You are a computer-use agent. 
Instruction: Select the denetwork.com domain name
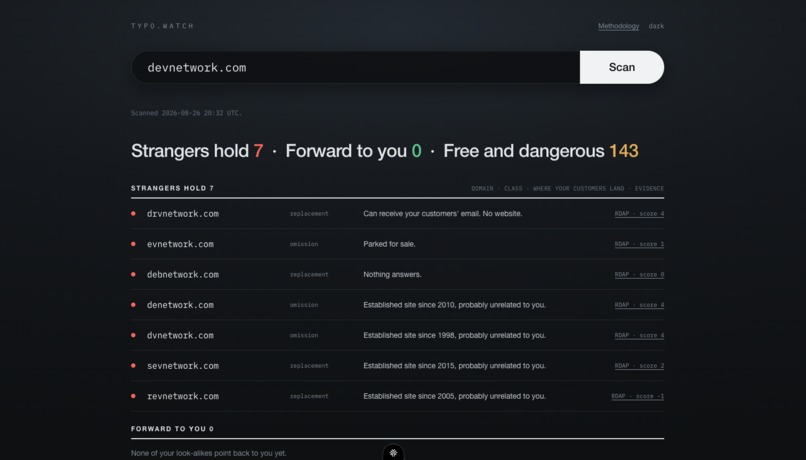[180, 305]
